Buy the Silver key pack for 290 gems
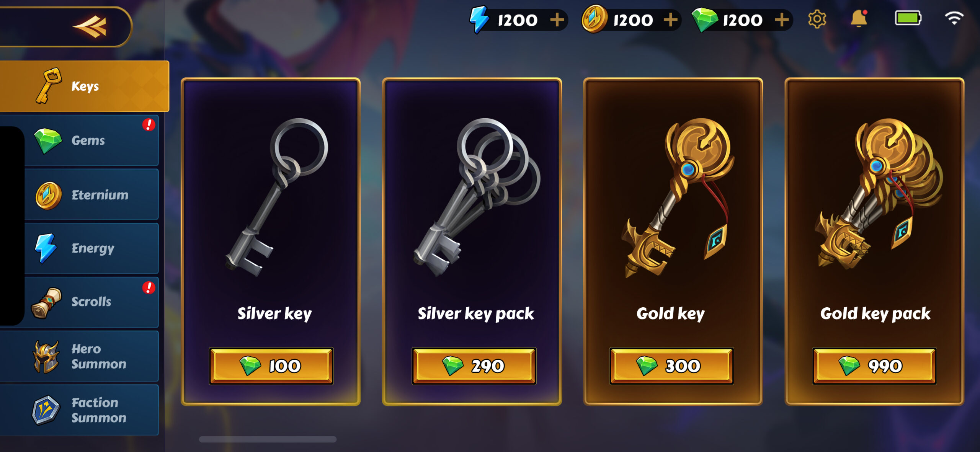 coord(474,366)
